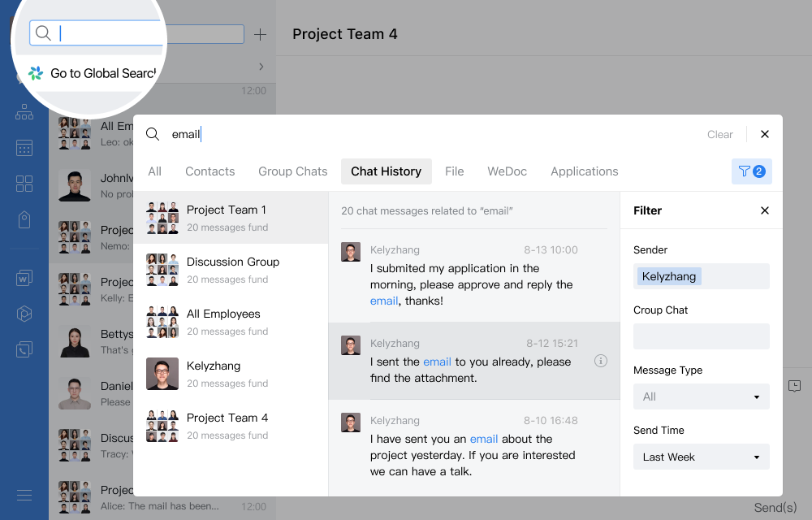Screen dimensions: 812x520
Task: Open the 8-12 15:21 Kelyzhang message
Action: tap(474, 361)
